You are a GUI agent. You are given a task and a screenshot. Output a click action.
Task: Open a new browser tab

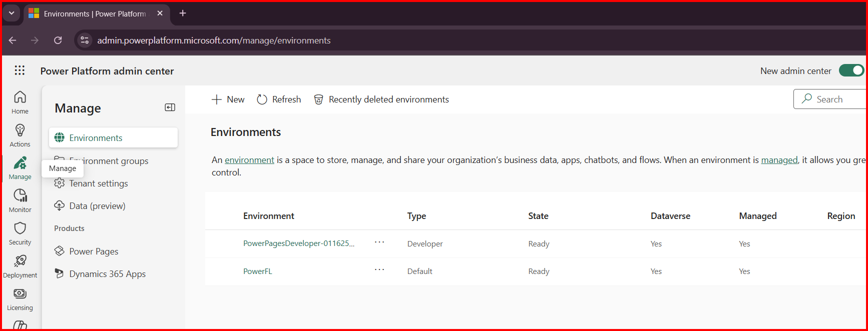(x=183, y=13)
